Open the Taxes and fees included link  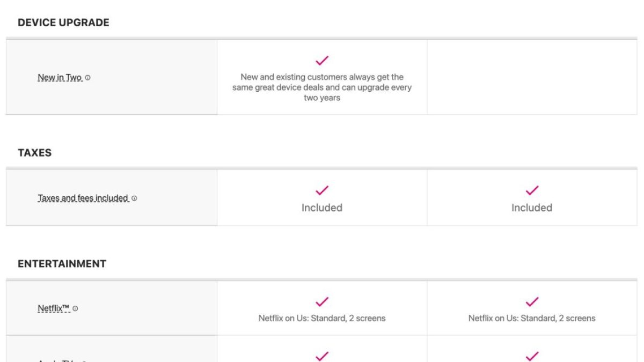[83, 198]
